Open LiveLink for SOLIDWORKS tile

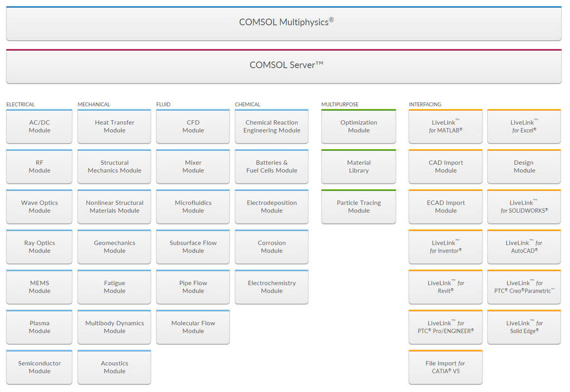524,207
